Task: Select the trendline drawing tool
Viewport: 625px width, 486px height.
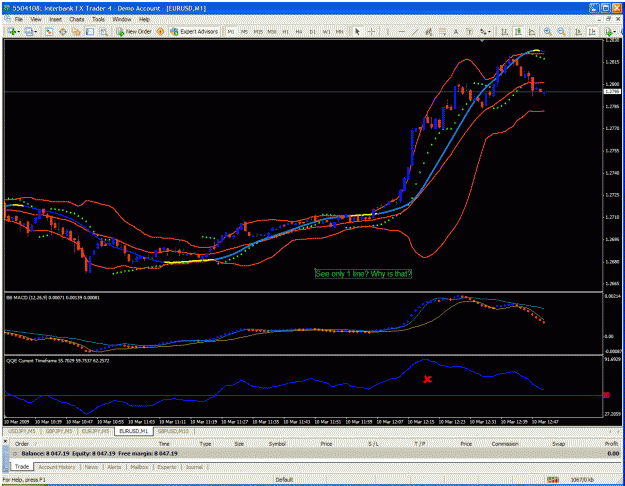Action: [x=415, y=32]
